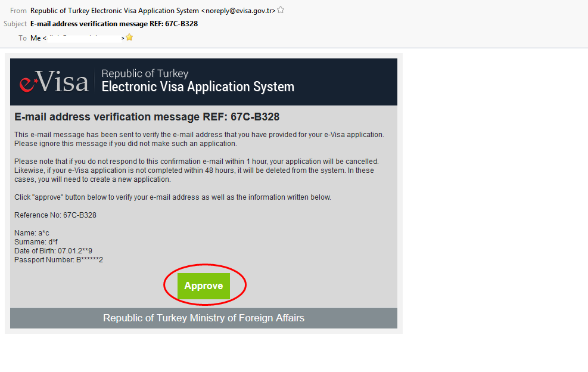Click bold heading with REF: 67C-B328 in body

[147, 117]
